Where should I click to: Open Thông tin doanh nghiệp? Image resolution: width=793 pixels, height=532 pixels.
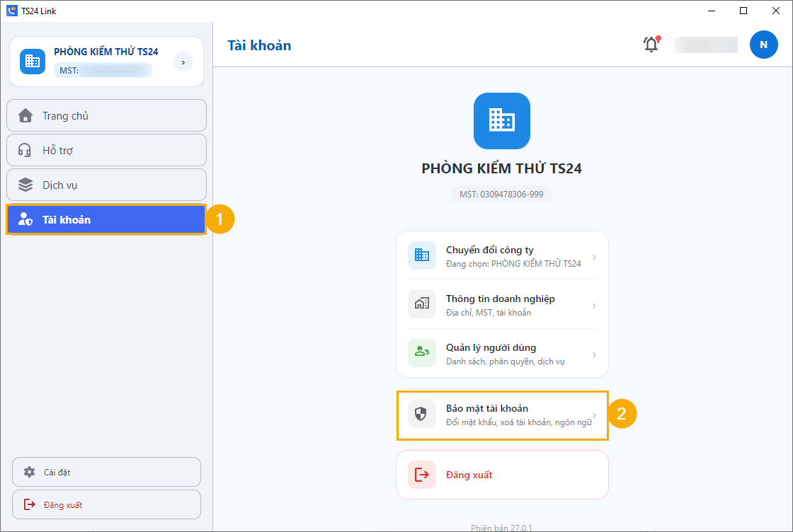pyautogui.click(x=502, y=305)
